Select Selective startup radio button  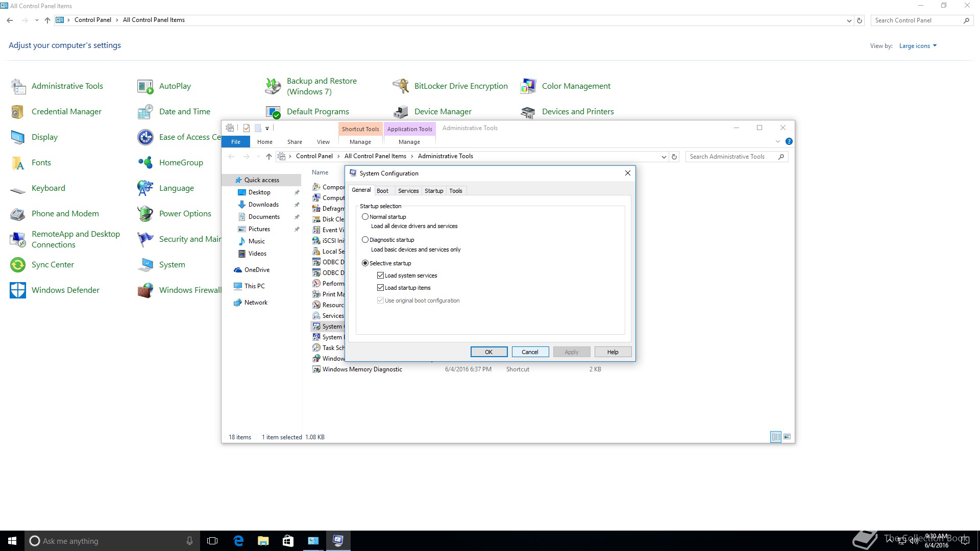(x=365, y=263)
